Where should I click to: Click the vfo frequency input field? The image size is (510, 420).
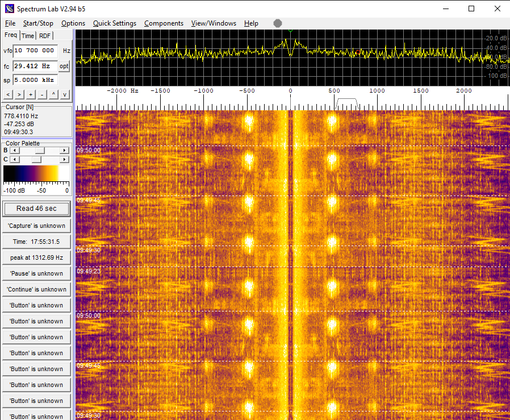pyautogui.click(x=35, y=51)
